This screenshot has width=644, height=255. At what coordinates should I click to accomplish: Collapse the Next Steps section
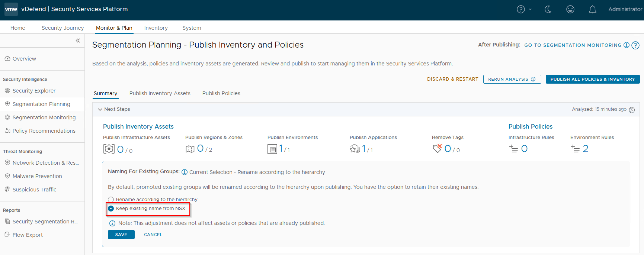[100, 109]
